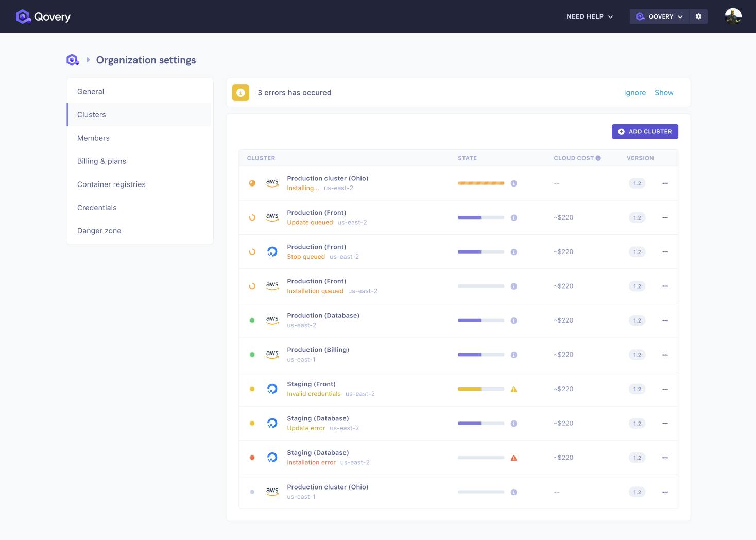Open Billing & plans
Screen dimensions: 756x540
click(139, 161)
